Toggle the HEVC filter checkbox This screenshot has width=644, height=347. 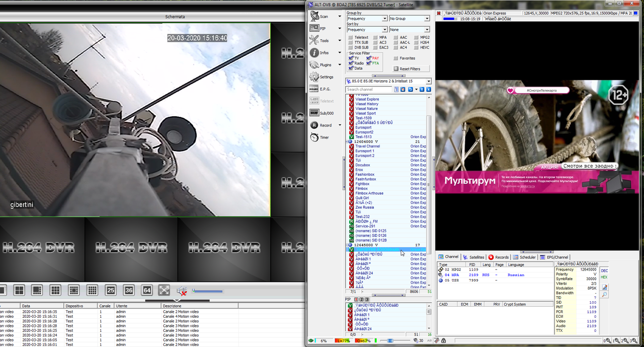click(x=417, y=47)
